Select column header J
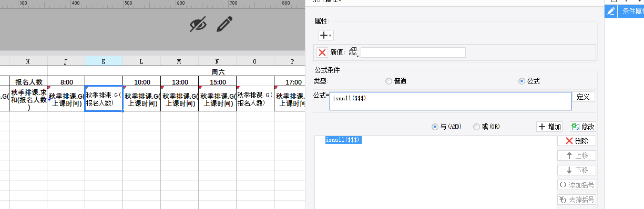 click(x=66, y=61)
